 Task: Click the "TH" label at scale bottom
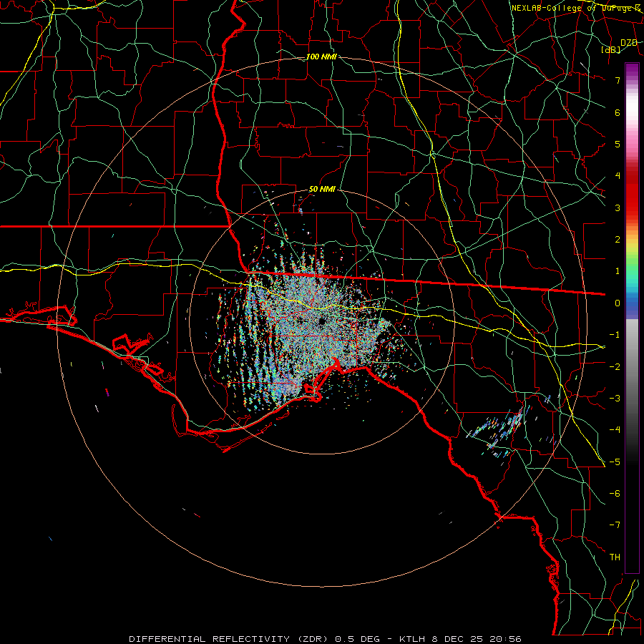615,557
